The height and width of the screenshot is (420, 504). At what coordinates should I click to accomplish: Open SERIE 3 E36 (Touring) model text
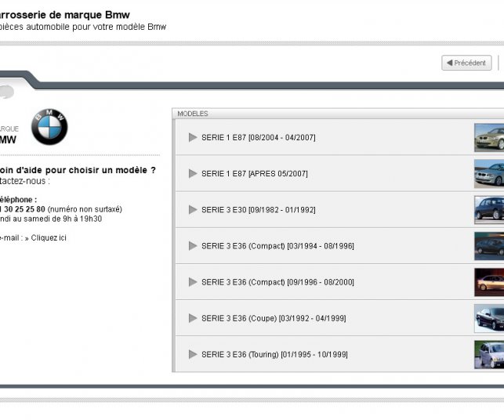[x=274, y=354]
